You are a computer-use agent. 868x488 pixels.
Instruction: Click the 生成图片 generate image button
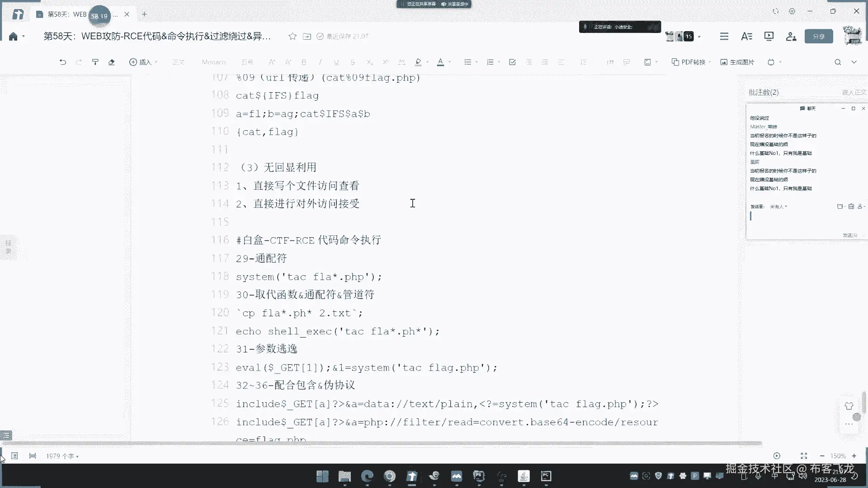click(x=737, y=62)
